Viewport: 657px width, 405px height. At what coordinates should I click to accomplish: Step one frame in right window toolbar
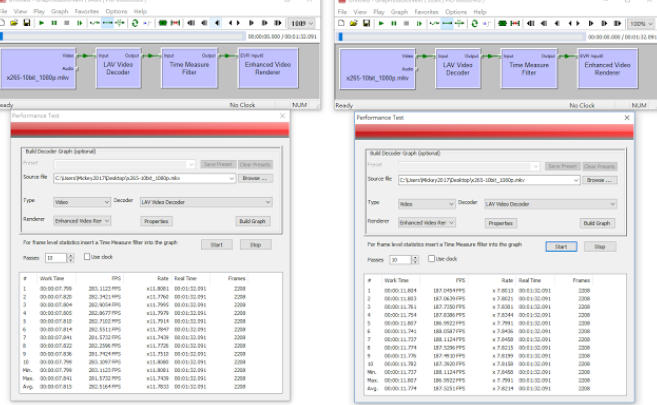pos(419,23)
